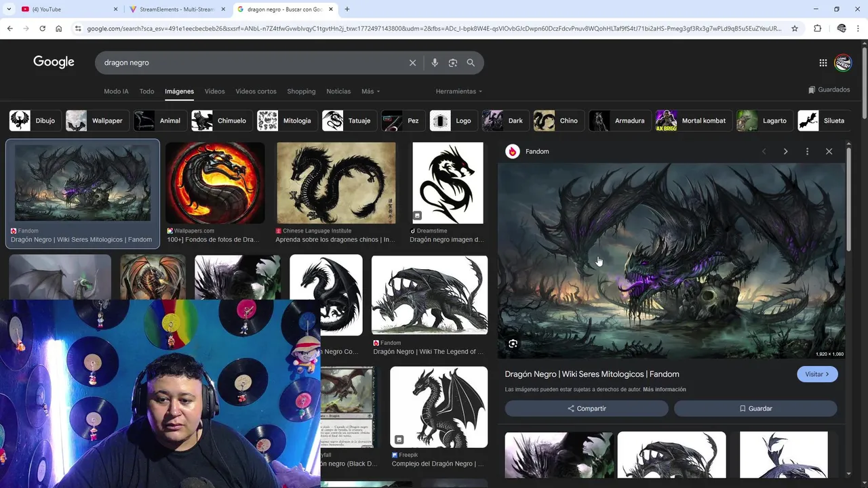Open a new browser tab
The width and height of the screenshot is (868, 488).
click(x=347, y=9)
